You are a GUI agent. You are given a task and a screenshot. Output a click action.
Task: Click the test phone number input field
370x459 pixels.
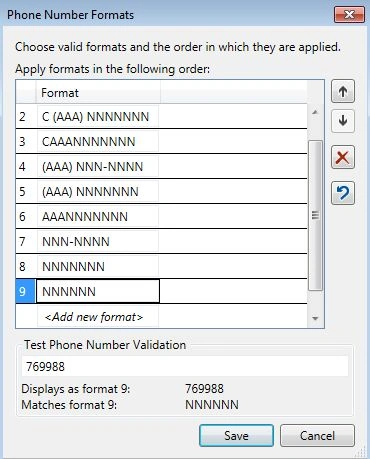(185, 366)
